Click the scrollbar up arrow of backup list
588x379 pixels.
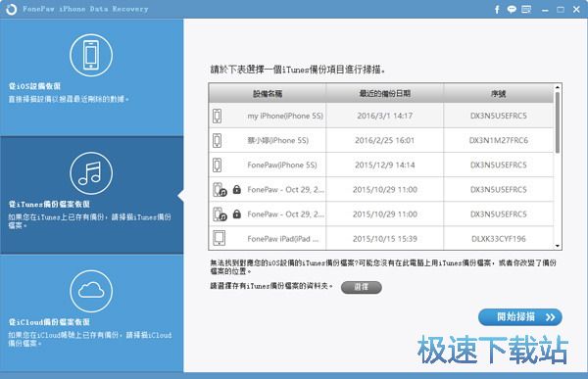pyautogui.click(x=558, y=87)
